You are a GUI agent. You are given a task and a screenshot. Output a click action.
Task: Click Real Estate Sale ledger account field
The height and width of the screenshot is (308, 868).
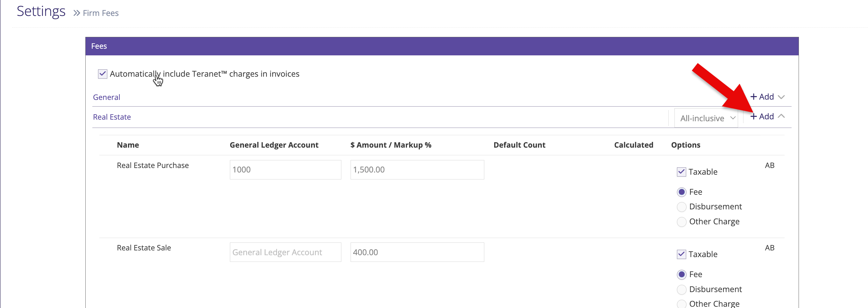(x=285, y=252)
